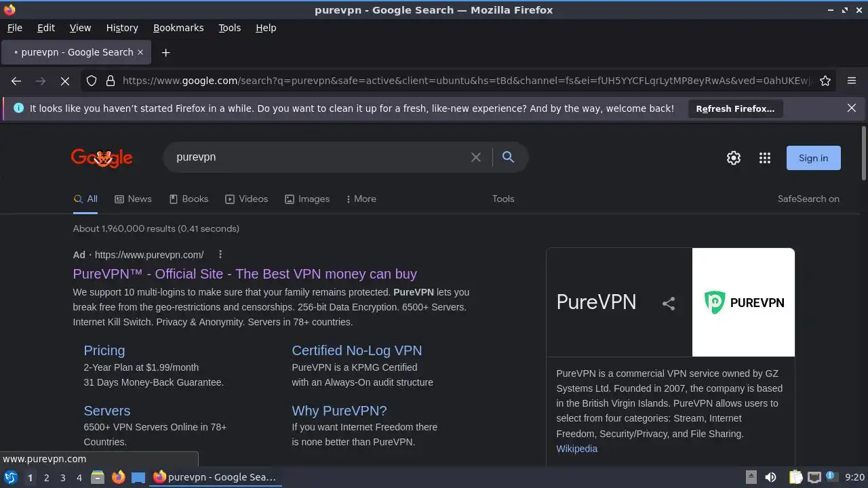Bookmark this page with the star

pos(825,81)
